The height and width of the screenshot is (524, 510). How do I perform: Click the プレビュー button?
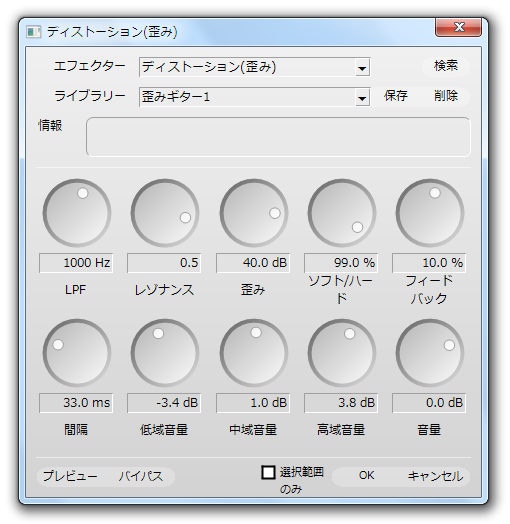pyautogui.click(x=70, y=476)
